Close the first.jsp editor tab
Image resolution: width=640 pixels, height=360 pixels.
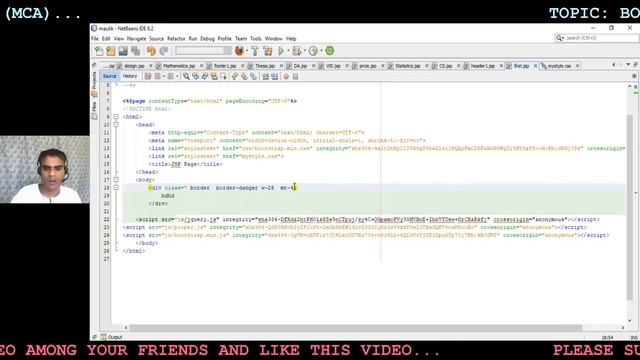[535, 66]
